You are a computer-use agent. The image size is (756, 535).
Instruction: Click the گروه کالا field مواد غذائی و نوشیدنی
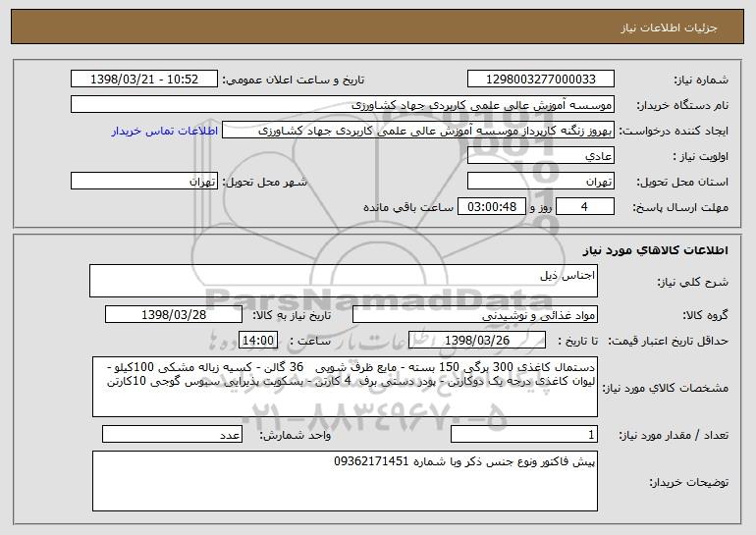[475, 315]
